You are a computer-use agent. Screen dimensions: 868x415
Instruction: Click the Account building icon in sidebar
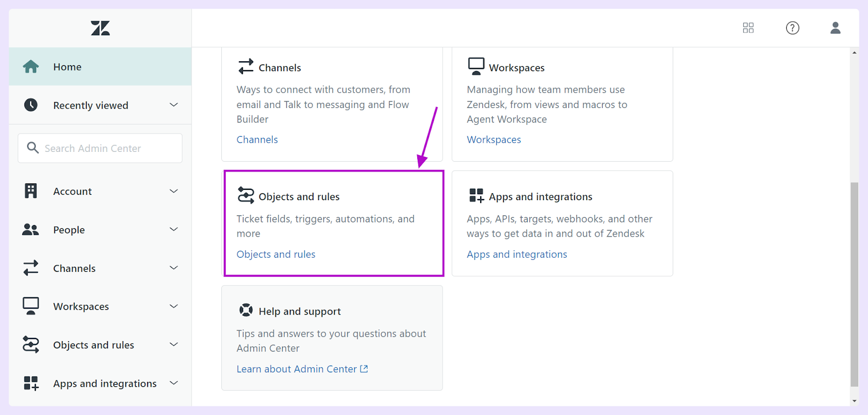tap(31, 191)
